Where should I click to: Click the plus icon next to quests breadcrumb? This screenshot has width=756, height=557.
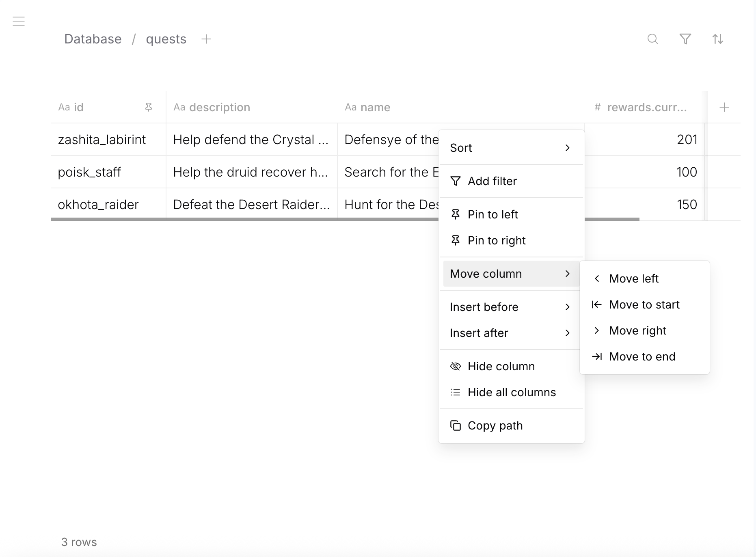click(x=206, y=39)
